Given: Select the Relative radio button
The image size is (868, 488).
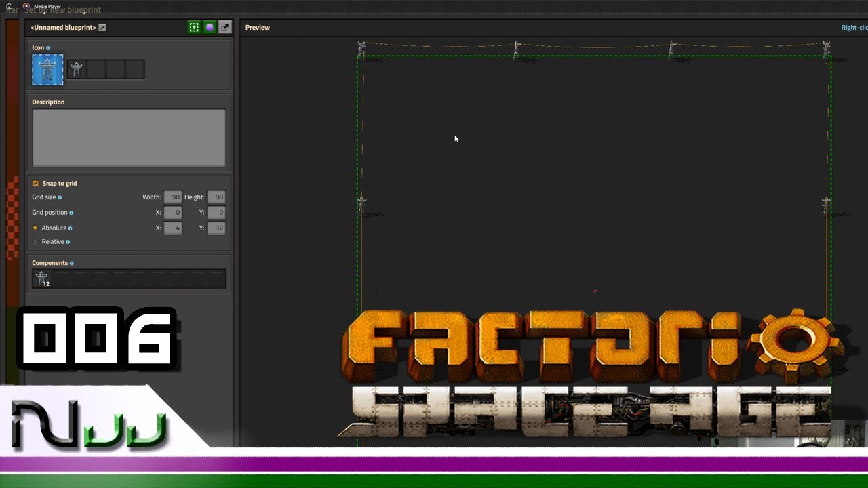Looking at the screenshot, I should tap(35, 241).
